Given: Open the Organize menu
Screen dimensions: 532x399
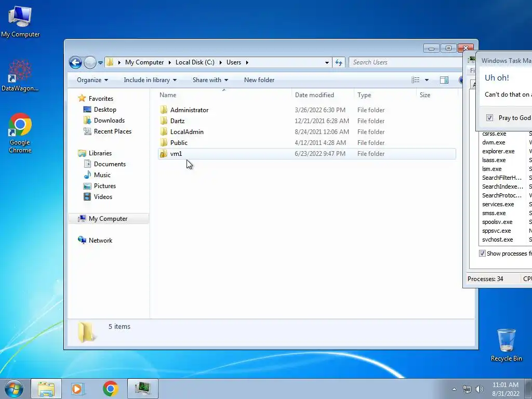Looking at the screenshot, I should coord(92,80).
